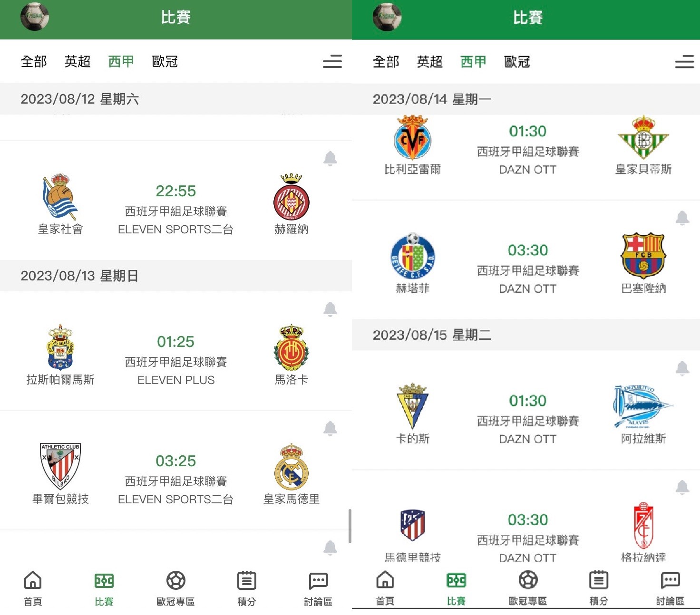Select 歐冠 tab on right screen
The width and height of the screenshot is (700, 615).
tap(517, 61)
